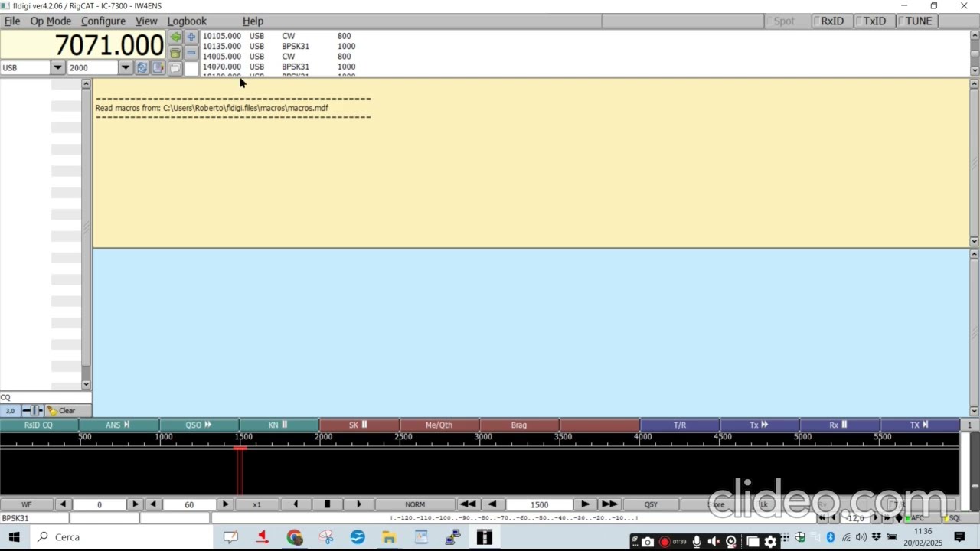Run the SK macro

coord(359,425)
